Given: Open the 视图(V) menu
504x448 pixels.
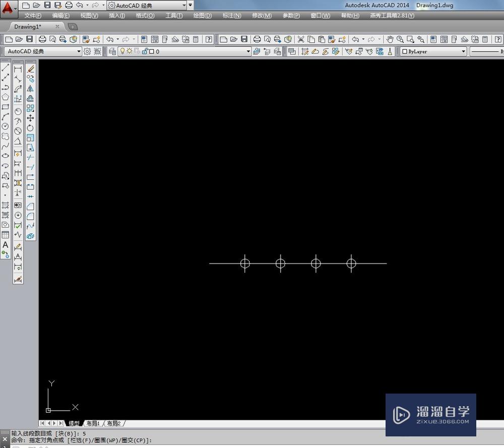Looking at the screenshot, I should click(89, 16).
